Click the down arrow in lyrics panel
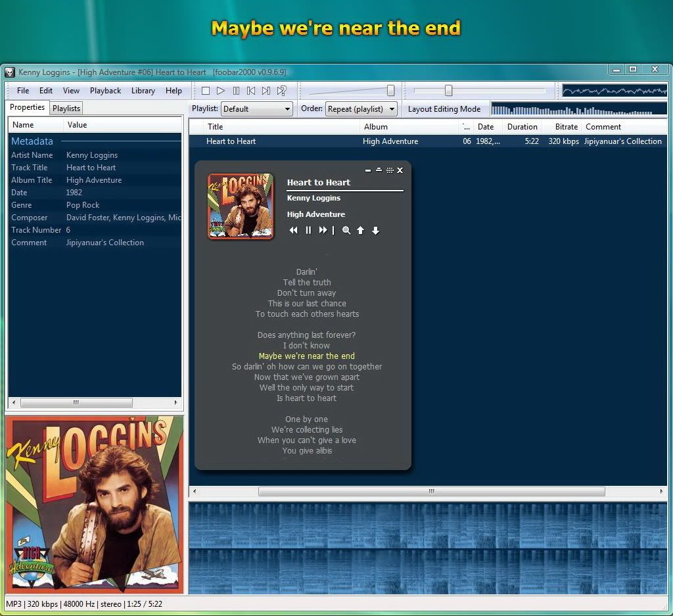This screenshot has width=673, height=616. [x=375, y=231]
